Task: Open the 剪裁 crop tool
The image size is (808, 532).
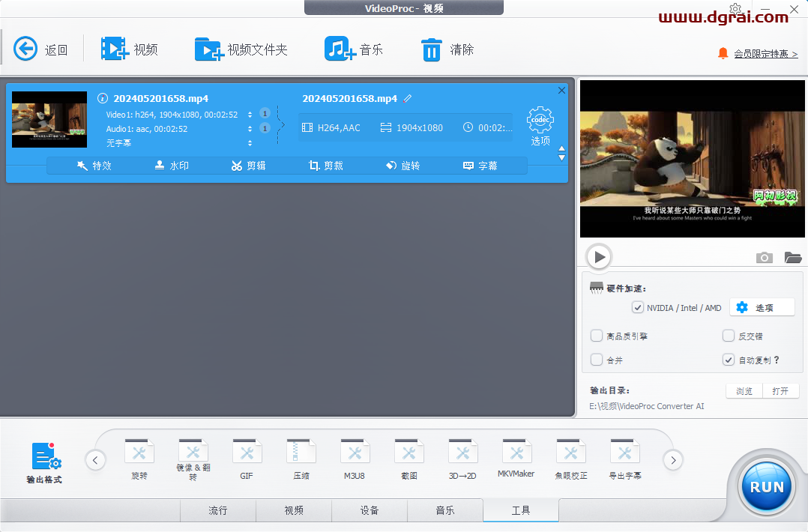Action: click(325, 166)
